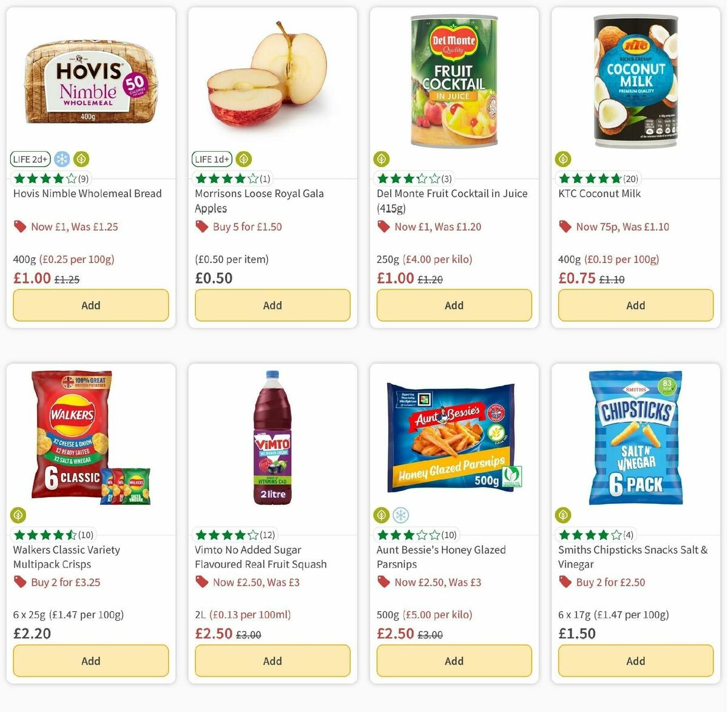728x712 pixels.
Task: Click the snowflake frozen icon on Hovis bread
Action: pos(61,158)
